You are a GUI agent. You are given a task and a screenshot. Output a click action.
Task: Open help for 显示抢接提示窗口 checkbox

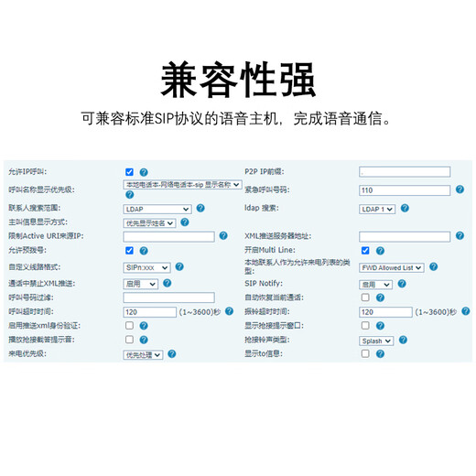click(380, 326)
